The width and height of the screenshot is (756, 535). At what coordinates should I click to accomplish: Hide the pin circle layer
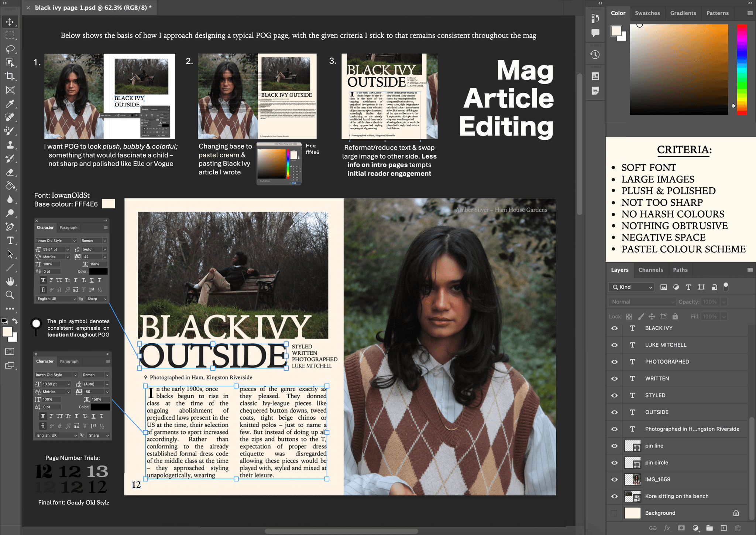[614, 463]
